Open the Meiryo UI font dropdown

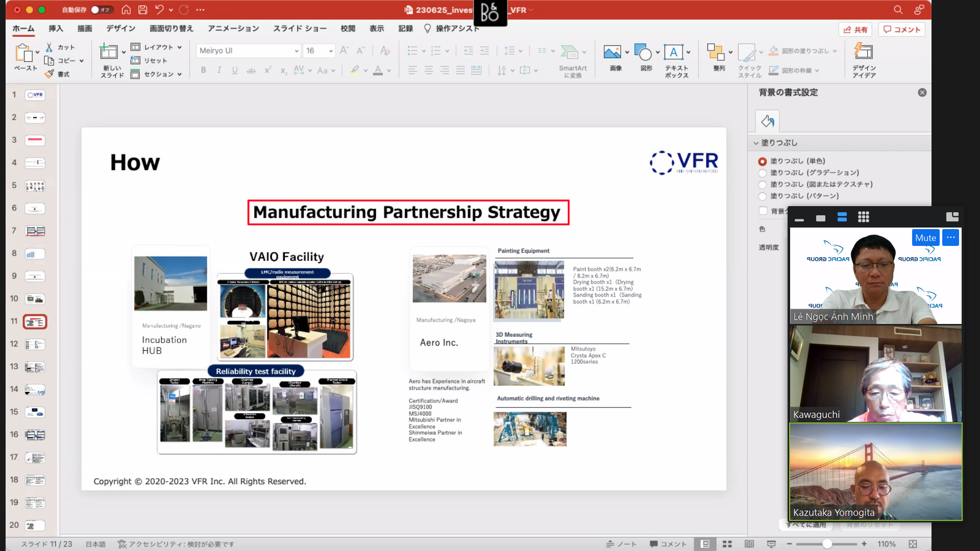tap(297, 51)
